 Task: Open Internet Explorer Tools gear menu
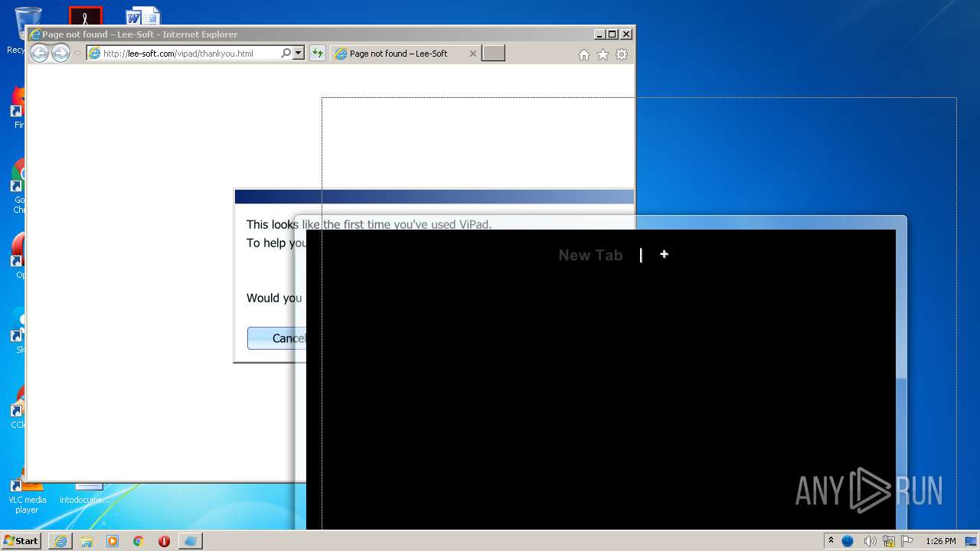click(622, 54)
